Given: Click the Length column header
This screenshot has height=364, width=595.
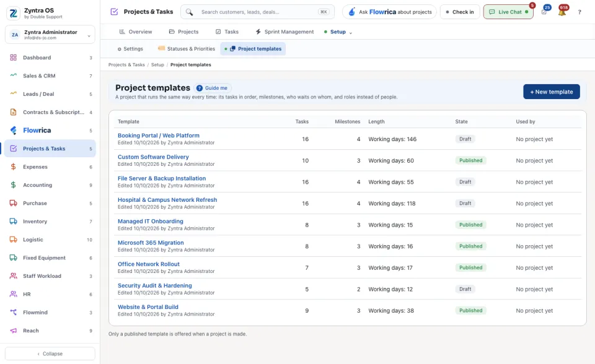Looking at the screenshot, I should (x=376, y=122).
